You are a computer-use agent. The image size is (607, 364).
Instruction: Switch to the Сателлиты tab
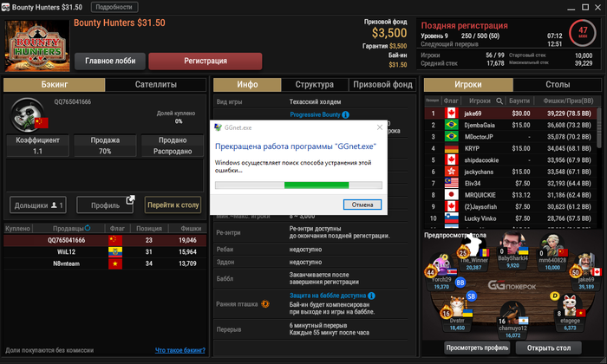pyautogui.click(x=155, y=84)
